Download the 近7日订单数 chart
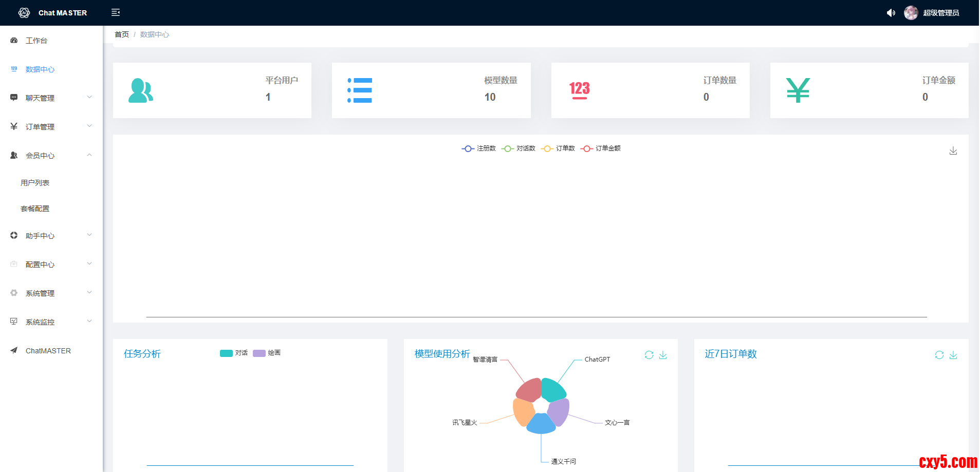The image size is (980, 472). pyautogui.click(x=953, y=355)
